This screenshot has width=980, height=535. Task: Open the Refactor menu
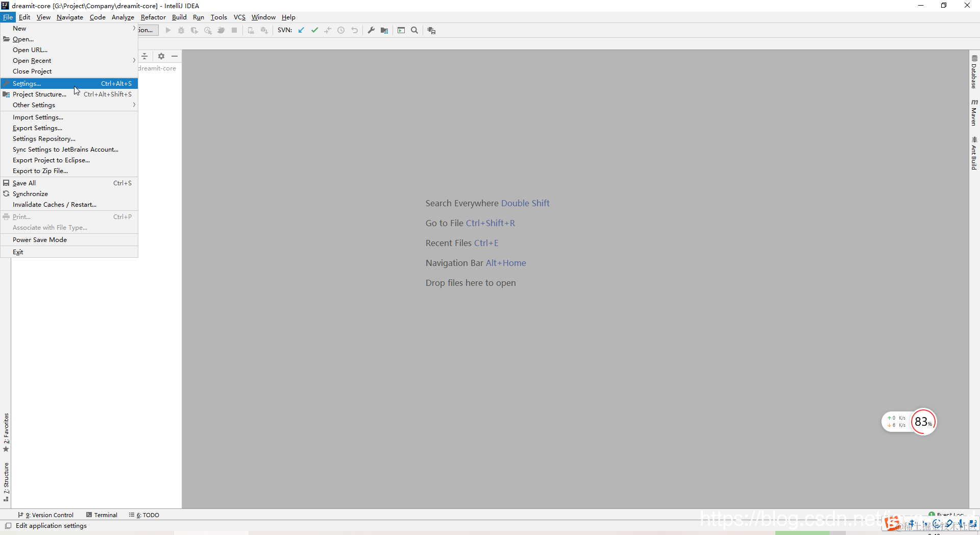point(153,17)
